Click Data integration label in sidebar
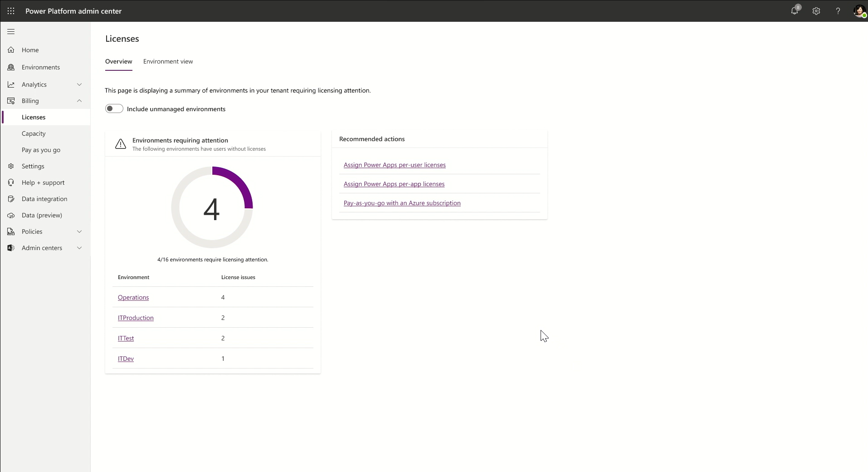868x472 pixels. 44,199
